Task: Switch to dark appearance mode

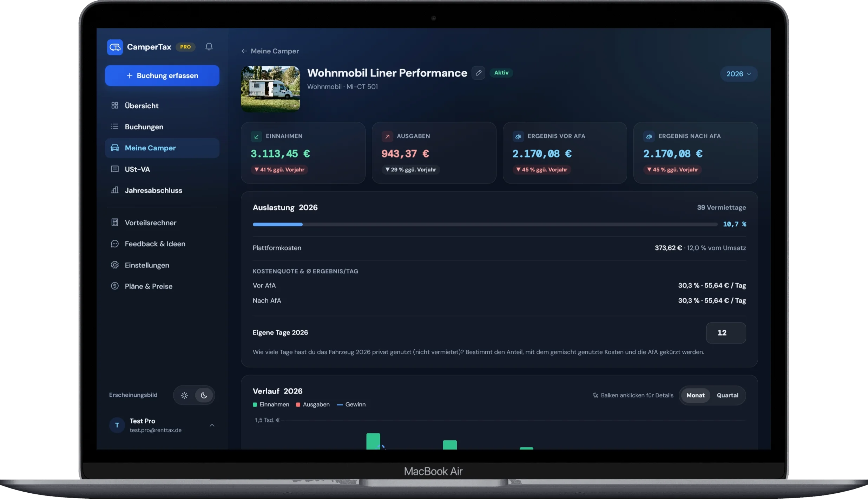Action: pos(204,395)
